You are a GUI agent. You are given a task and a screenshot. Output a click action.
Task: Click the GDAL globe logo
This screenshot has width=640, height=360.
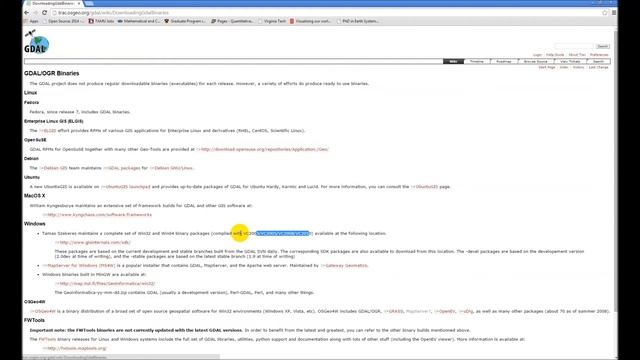pos(36,42)
